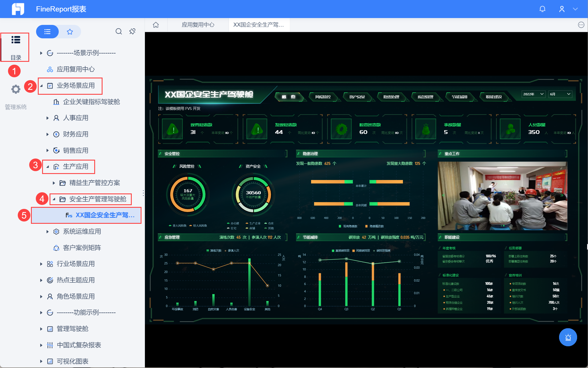Viewport: 588px width, 368px height.
Task: Click the 重点工作 meeting photo
Action: [x=502, y=196]
